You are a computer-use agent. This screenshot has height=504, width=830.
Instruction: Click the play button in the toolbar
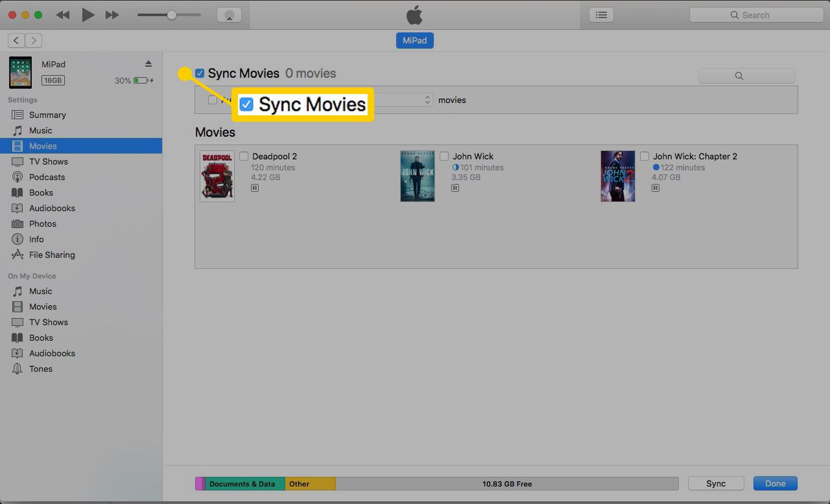pyautogui.click(x=88, y=15)
